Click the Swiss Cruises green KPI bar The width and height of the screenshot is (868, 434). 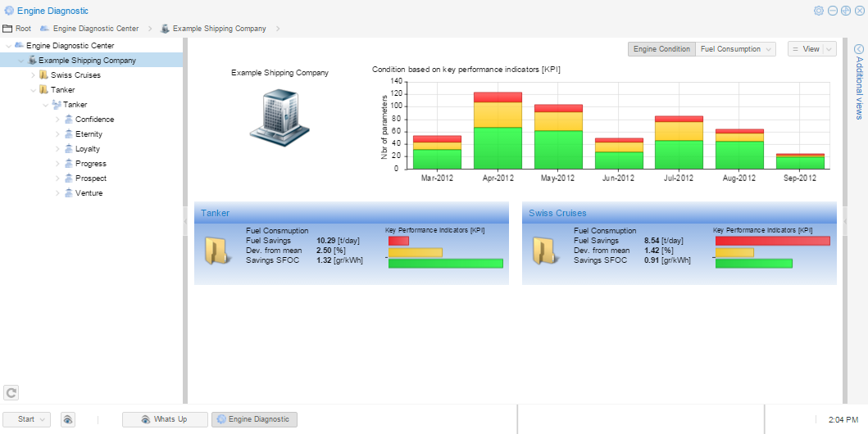(754, 263)
